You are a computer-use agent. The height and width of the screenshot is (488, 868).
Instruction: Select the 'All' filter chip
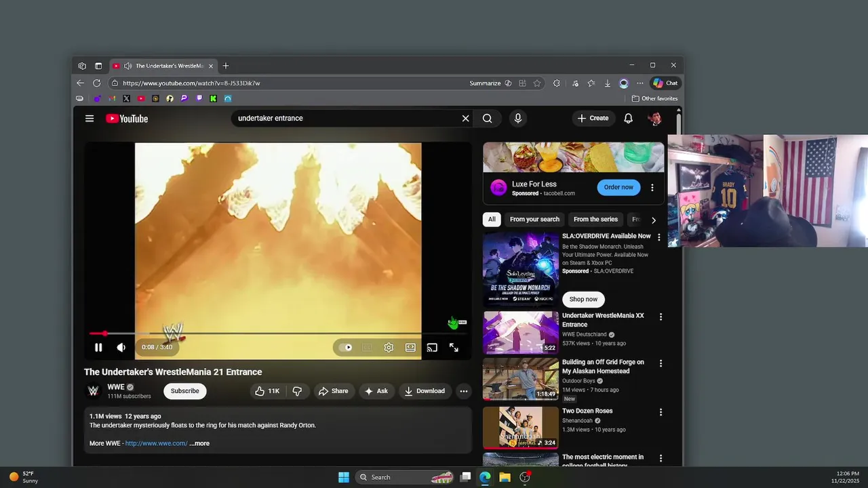coord(492,220)
